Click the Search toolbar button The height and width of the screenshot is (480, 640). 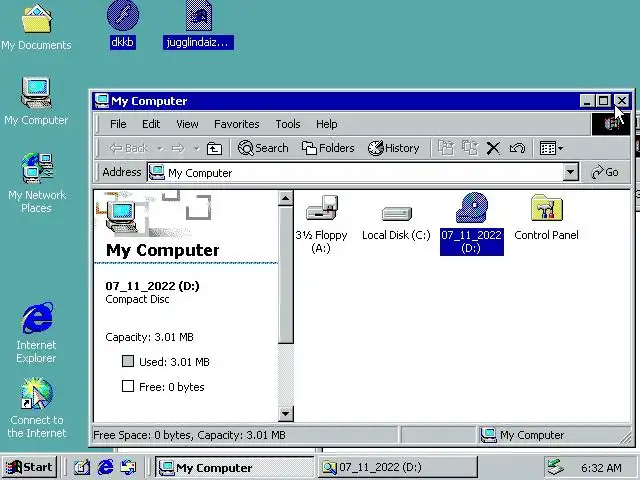tap(263, 148)
